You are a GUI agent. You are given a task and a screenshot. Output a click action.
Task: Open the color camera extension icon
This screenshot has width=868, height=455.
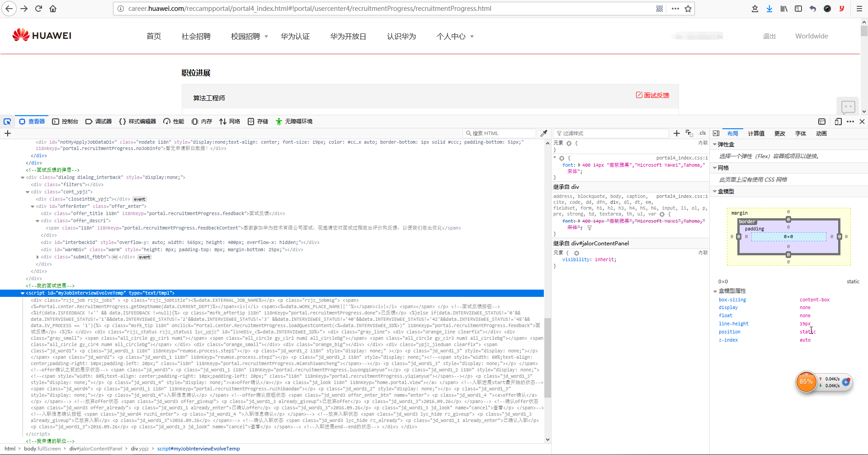pyautogui.click(x=827, y=9)
